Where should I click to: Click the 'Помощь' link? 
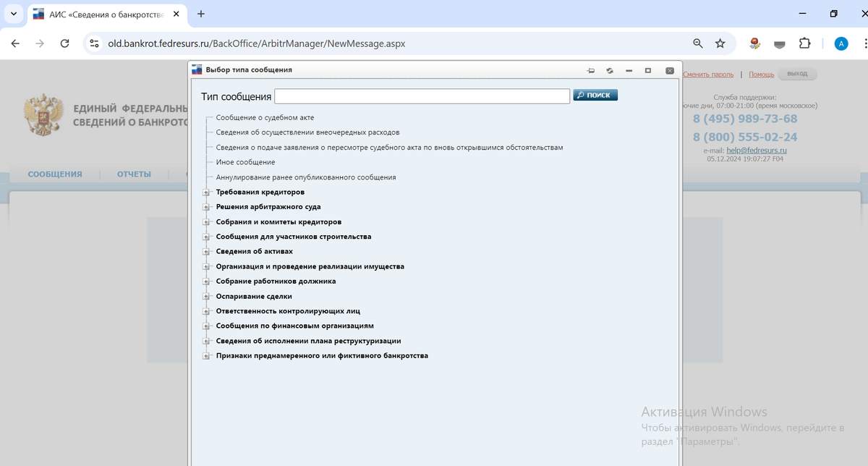coord(762,75)
